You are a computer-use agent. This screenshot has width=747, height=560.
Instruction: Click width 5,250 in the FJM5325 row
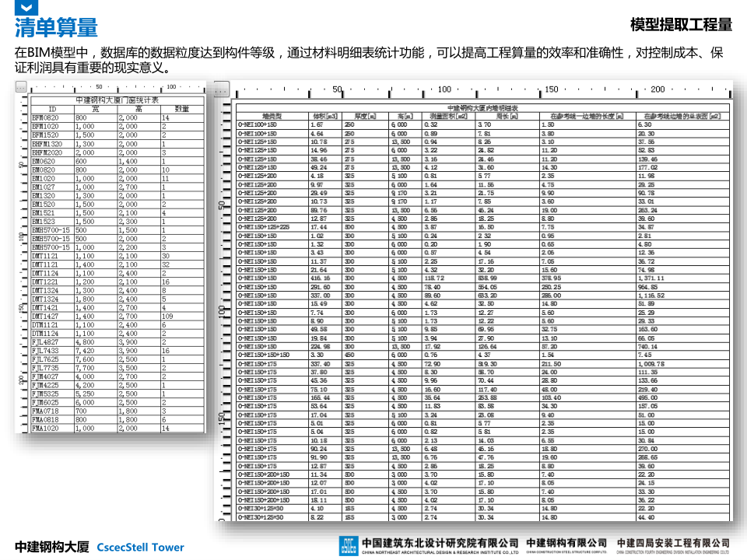coord(85,394)
